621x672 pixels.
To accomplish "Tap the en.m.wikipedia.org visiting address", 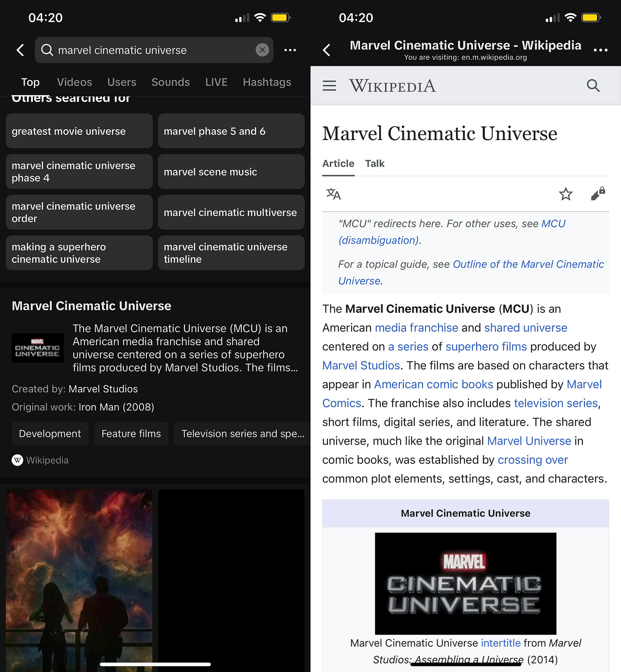I will (494, 58).
